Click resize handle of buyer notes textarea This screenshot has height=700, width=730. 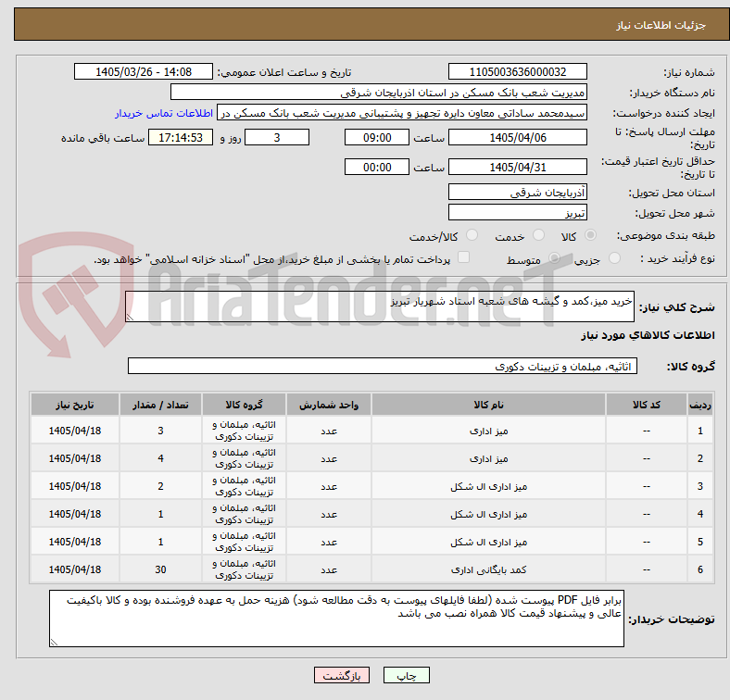[54, 643]
